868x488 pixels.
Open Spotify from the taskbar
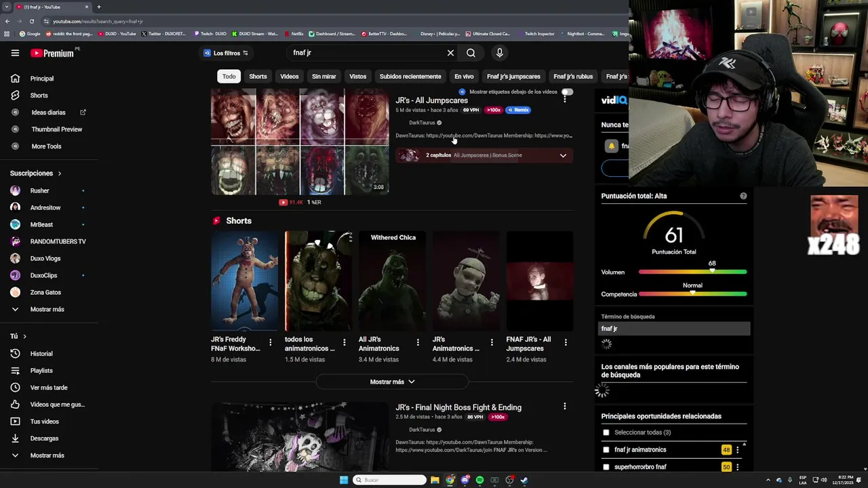[x=479, y=480]
